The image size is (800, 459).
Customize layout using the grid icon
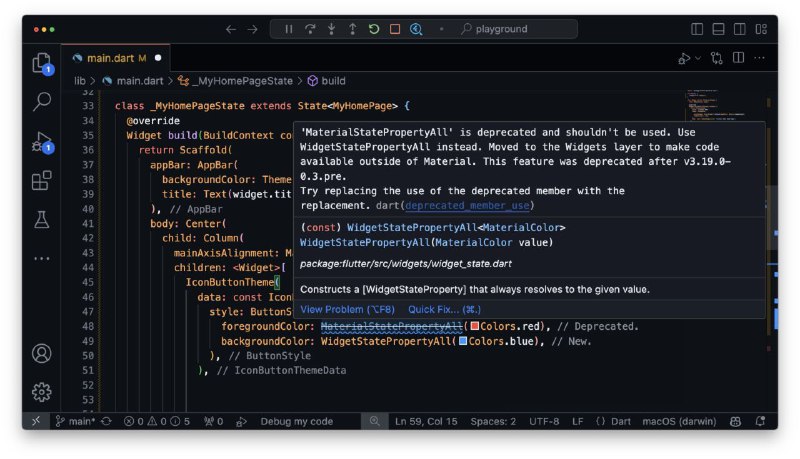(761, 29)
